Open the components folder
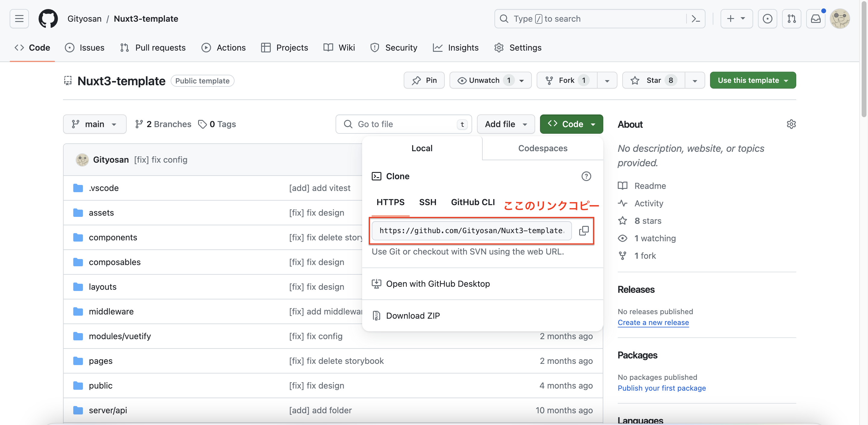This screenshot has height=425, width=868. [113, 237]
